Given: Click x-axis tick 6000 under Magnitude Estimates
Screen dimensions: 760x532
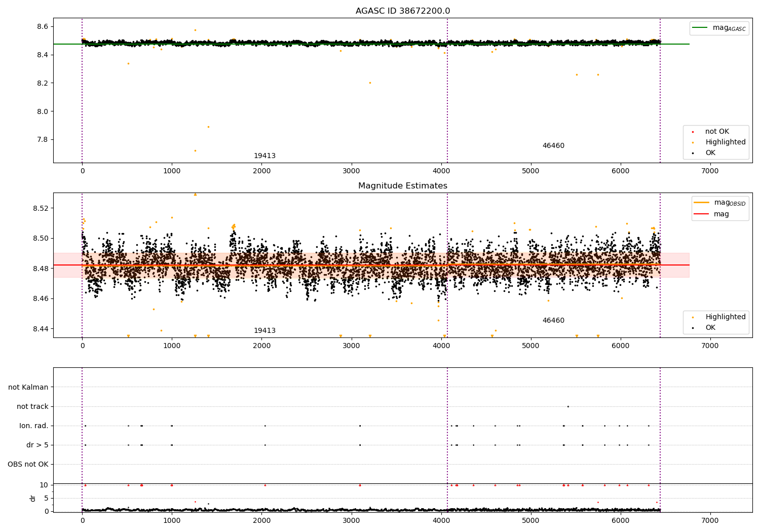Looking at the screenshot, I should 621,346.
